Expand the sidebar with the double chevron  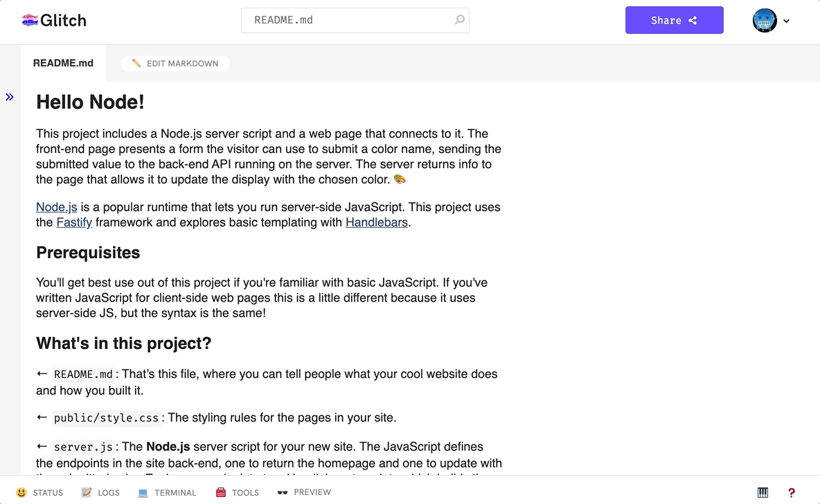(x=10, y=97)
